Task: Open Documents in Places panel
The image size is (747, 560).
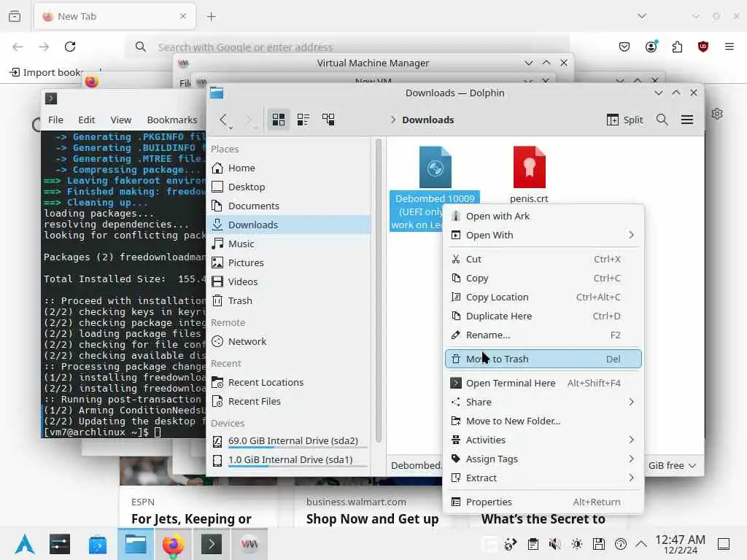Action: [289, 206]
